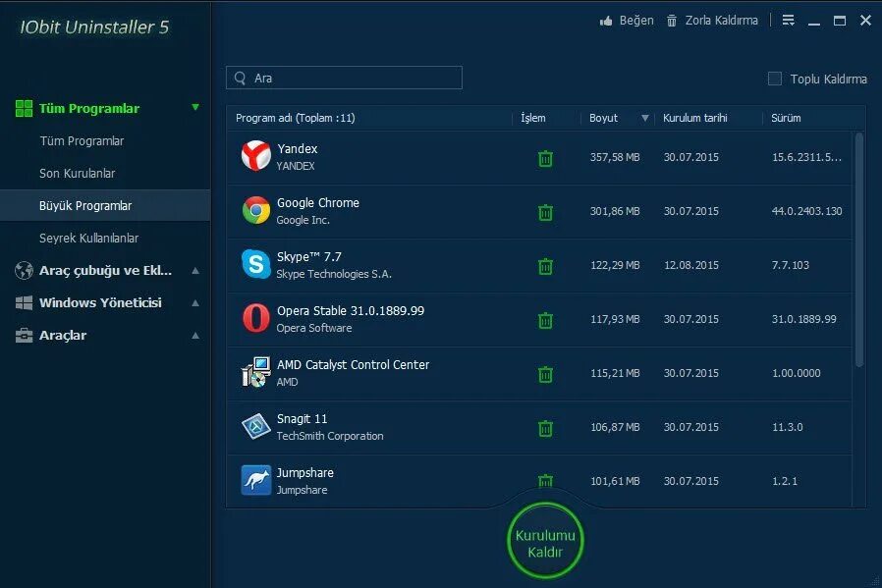The width and height of the screenshot is (882, 588).
Task: Select Büyük Programlar in sidebar
Action: pos(85,206)
